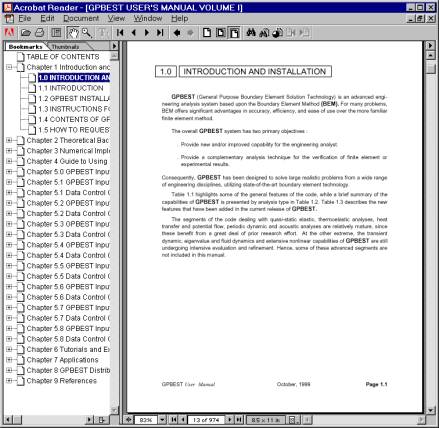Click the bookmarks pane scroll left arrow
Screen dimensions: 439x428
click(x=8, y=420)
